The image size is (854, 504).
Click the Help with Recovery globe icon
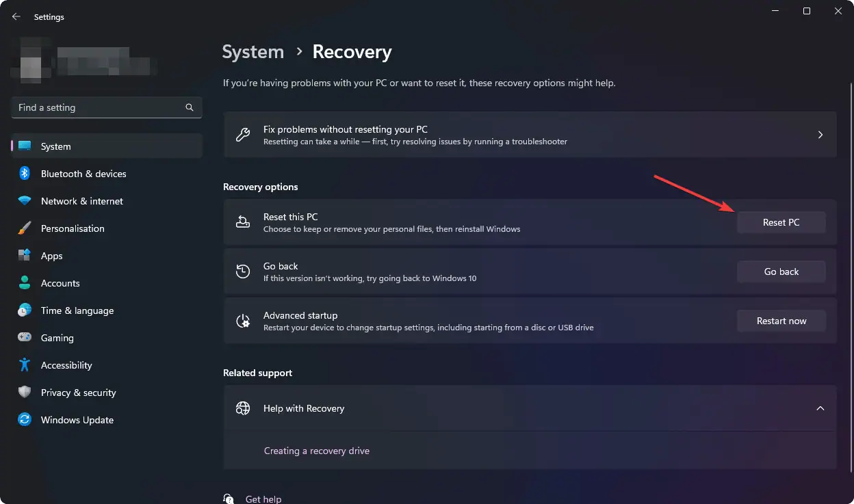point(243,408)
